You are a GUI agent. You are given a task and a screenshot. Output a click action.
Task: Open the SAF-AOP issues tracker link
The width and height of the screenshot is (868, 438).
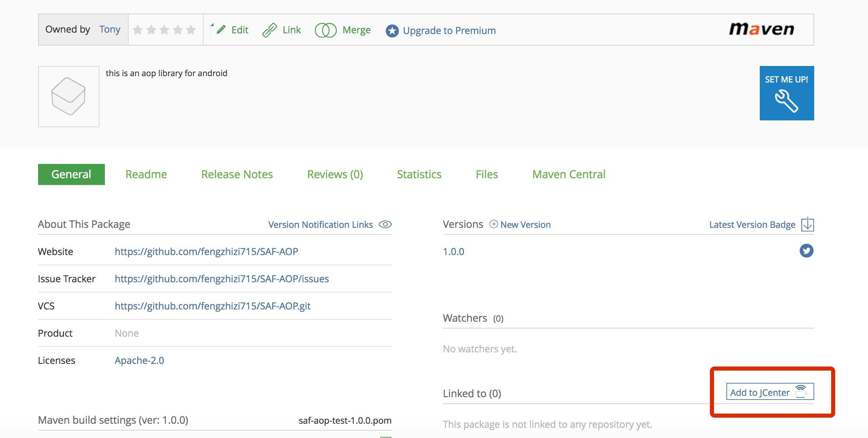[x=222, y=279]
